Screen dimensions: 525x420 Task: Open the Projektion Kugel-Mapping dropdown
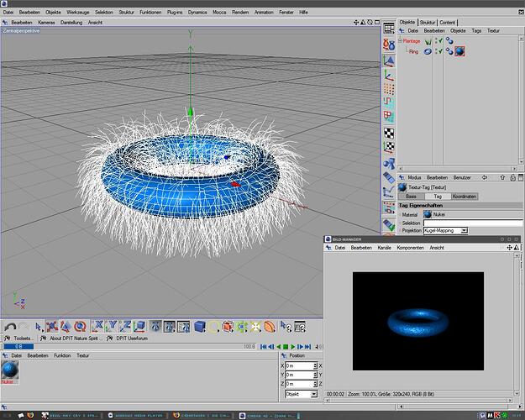click(x=445, y=230)
